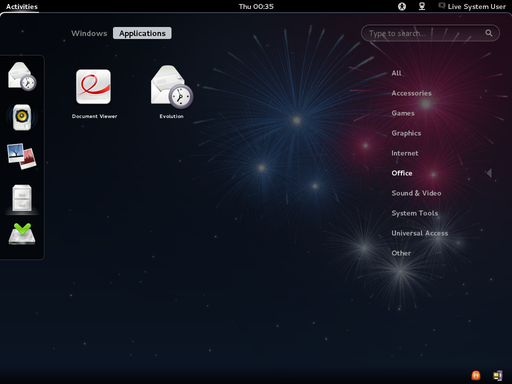Open the accessibility menu in the top bar
The width and height of the screenshot is (512, 384).
pyautogui.click(x=402, y=6)
